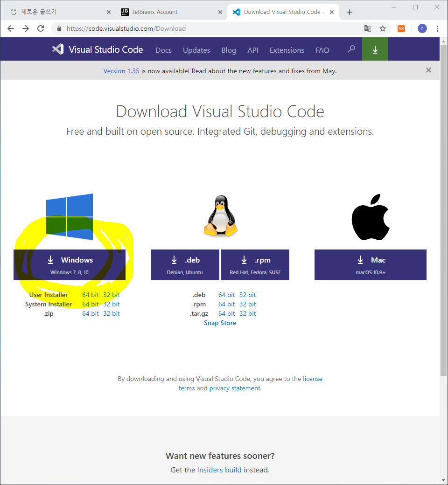This screenshot has width=448, height=485.
Task: Open a new browser tab
Action: (350, 12)
